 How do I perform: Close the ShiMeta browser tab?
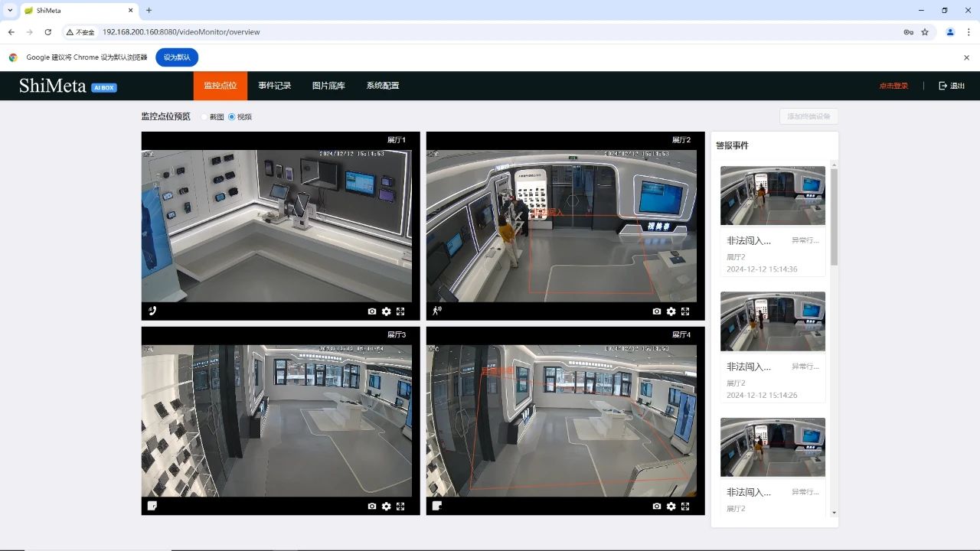[x=130, y=11]
